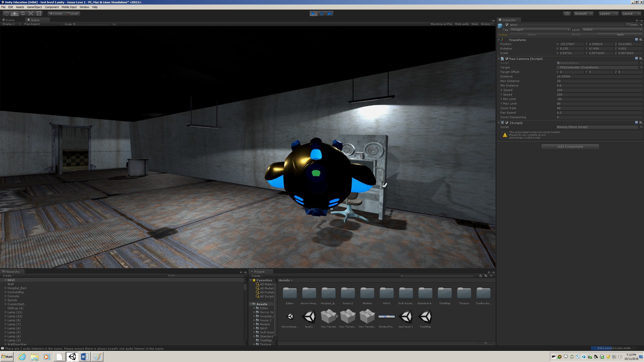The image size is (644, 362).
Task: Select the Rotate tool
Action: coord(23,14)
